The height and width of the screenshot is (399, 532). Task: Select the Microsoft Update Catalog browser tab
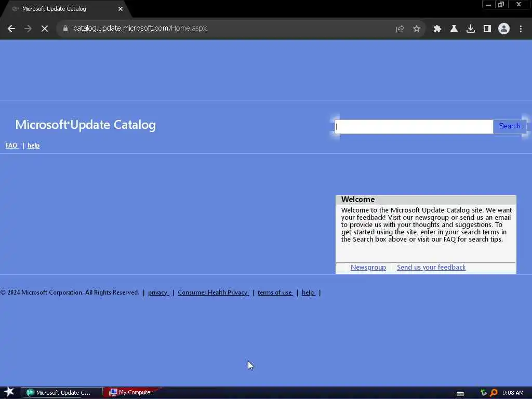tap(66, 9)
